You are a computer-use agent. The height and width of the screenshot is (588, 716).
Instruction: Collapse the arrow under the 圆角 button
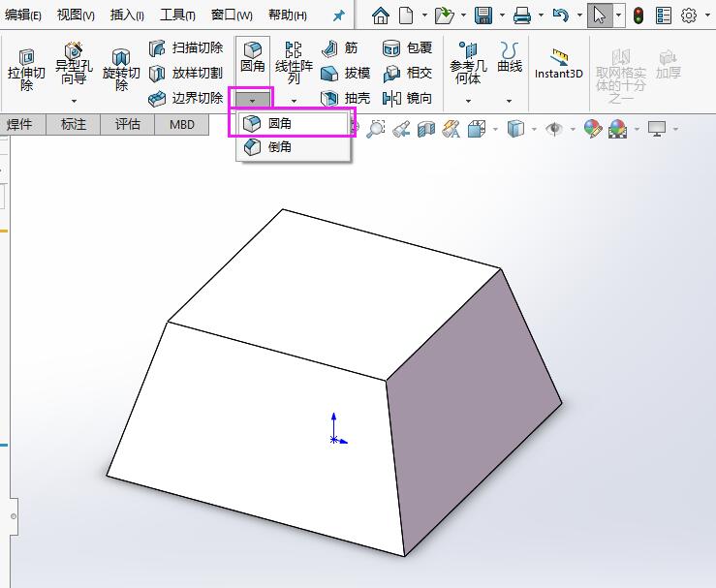pos(253,99)
